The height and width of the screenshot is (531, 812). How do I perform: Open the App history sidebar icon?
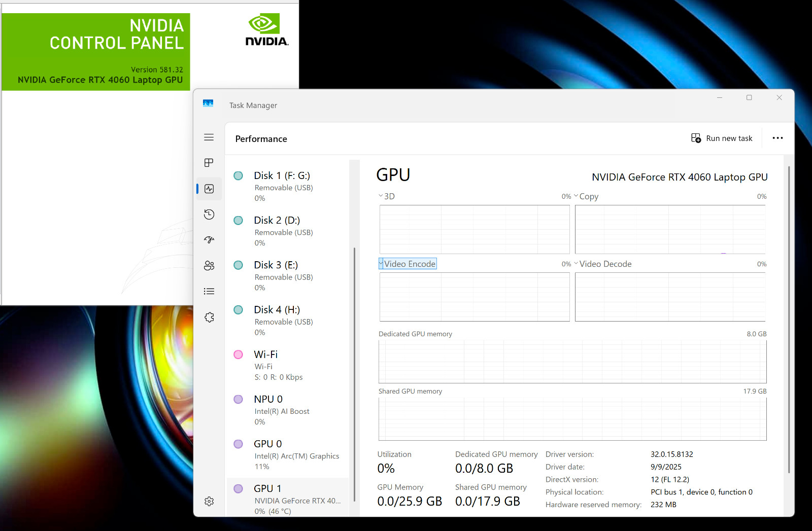pos(209,215)
